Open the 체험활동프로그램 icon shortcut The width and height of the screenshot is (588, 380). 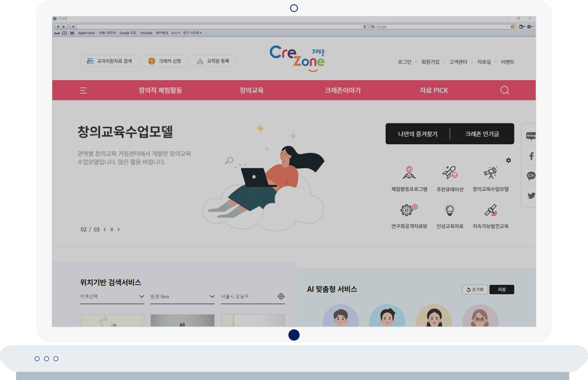pyautogui.click(x=409, y=173)
